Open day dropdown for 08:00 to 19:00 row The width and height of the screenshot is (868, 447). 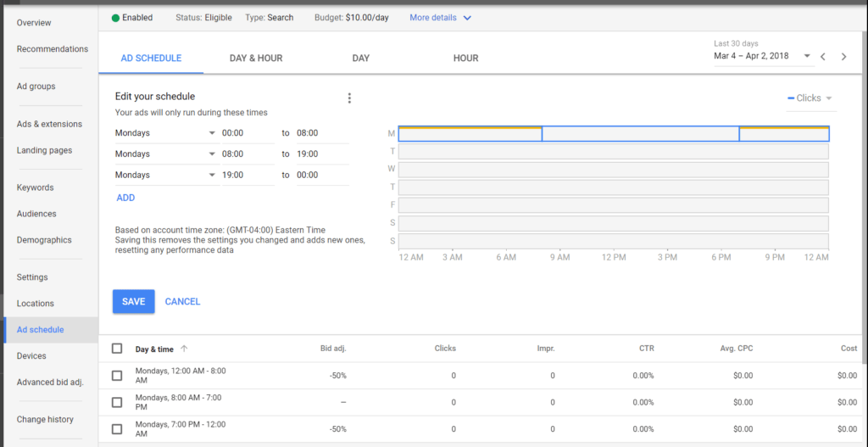tap(166, 154)
